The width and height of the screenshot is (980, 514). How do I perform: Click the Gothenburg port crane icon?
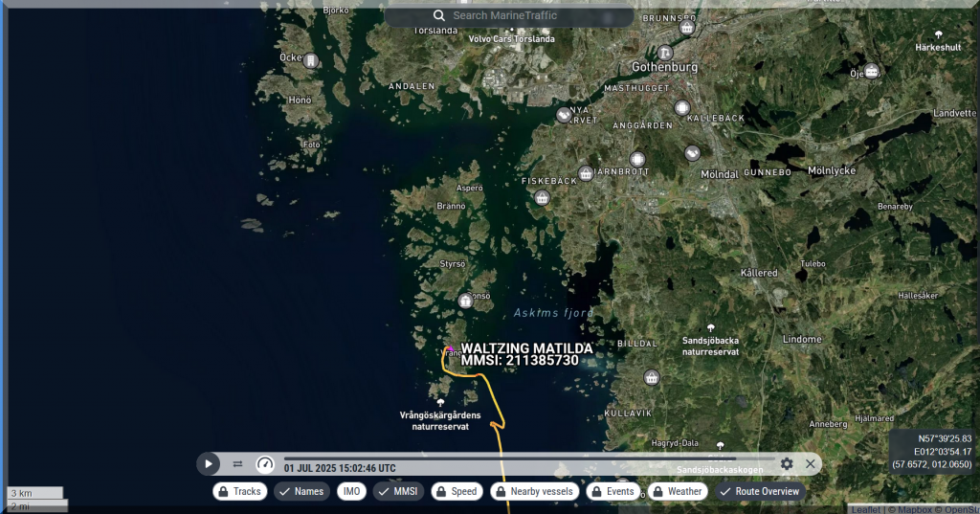tap(666, 53)
